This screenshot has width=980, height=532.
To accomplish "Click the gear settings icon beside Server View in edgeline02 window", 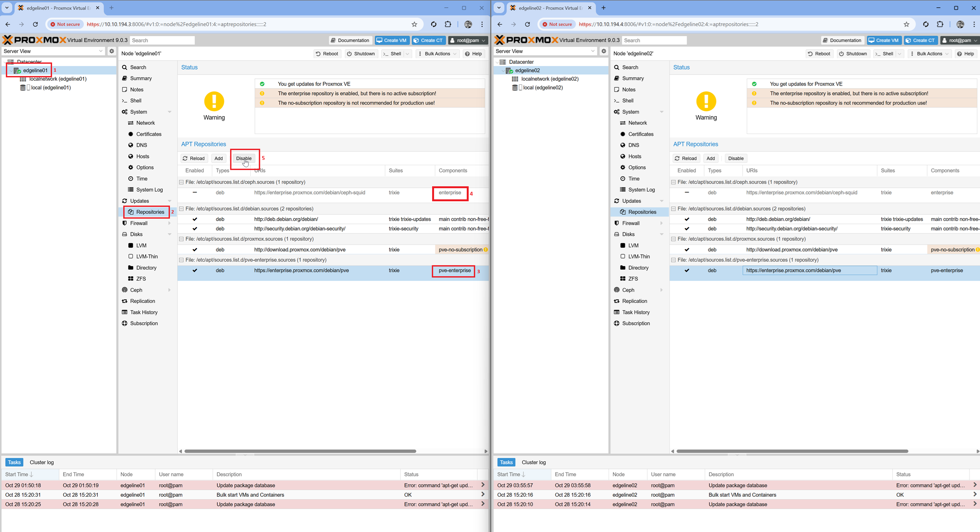I will (604, 51).
